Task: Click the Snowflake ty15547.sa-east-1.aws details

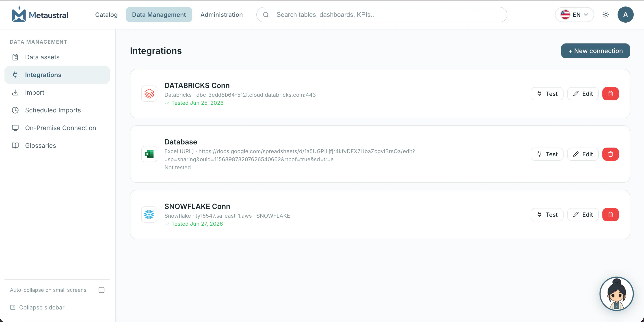Action: coord(227,216)
